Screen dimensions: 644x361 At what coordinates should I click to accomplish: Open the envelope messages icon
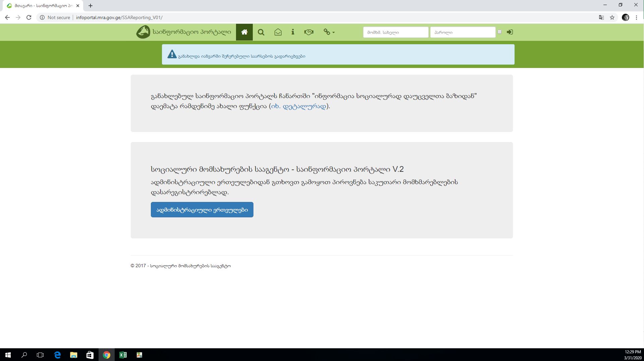pyautogui.click(x=278, y=32)
